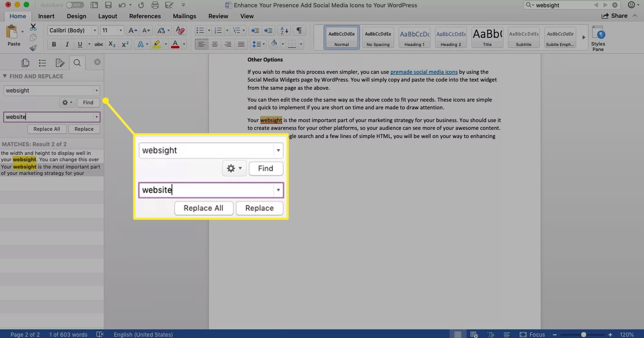The image size is (644, 338).
Task: Apply subscript formatting
Action: 112,44
